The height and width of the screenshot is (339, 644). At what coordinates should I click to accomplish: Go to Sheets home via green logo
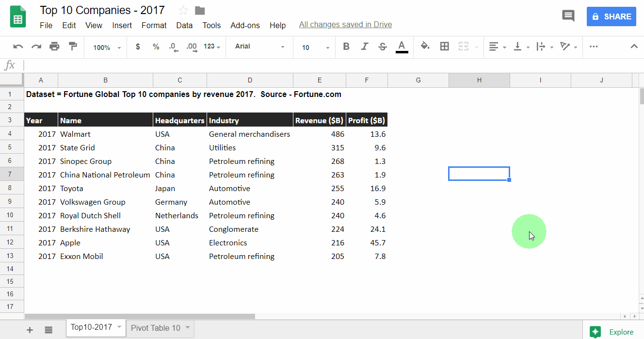pos(18,16)
